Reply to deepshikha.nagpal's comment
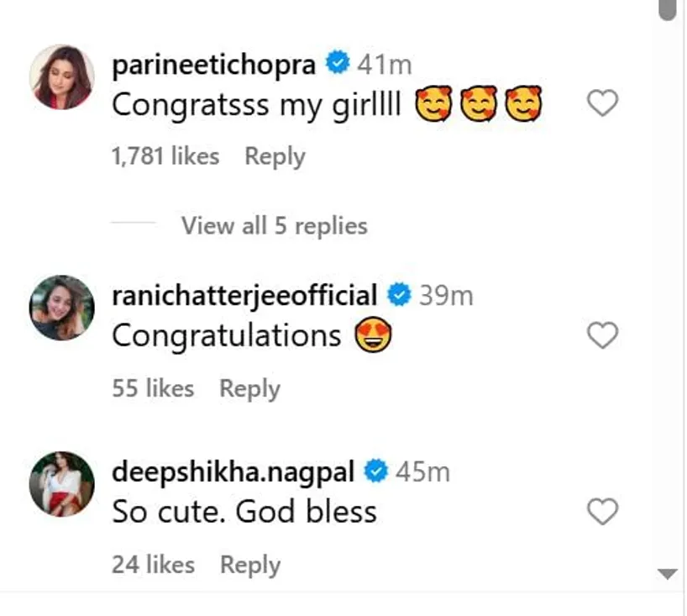 tap(250, 566)
